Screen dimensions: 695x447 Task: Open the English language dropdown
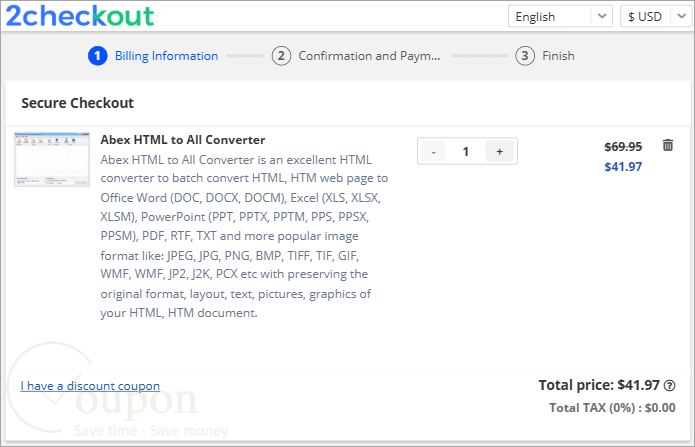pyautogui.click(x=560, y=16)
